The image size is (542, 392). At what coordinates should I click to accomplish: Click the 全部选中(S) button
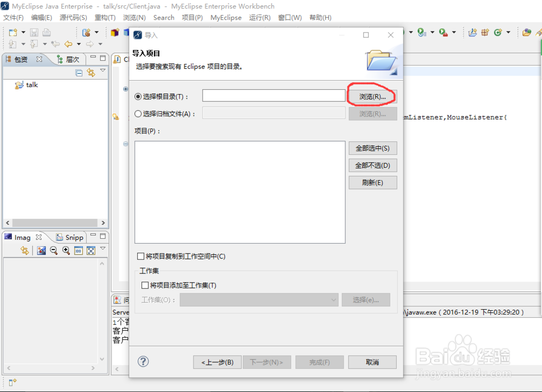point(373,148)
